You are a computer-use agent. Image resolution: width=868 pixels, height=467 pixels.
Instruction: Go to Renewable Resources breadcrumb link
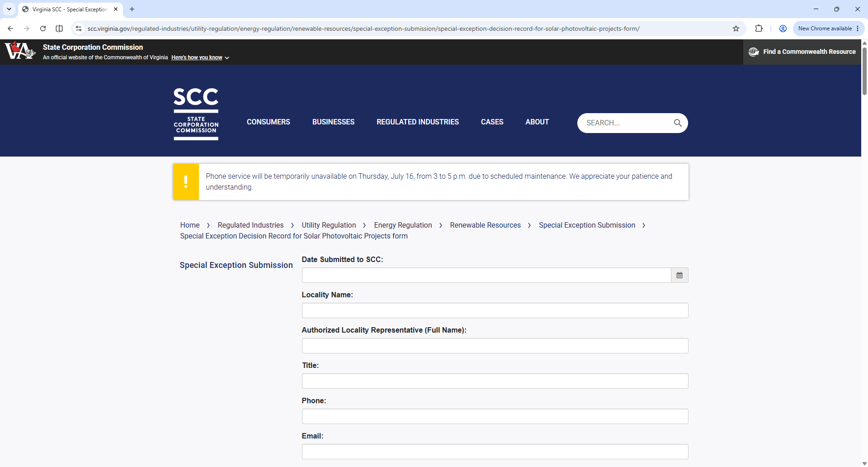click(x=486, y=225)
